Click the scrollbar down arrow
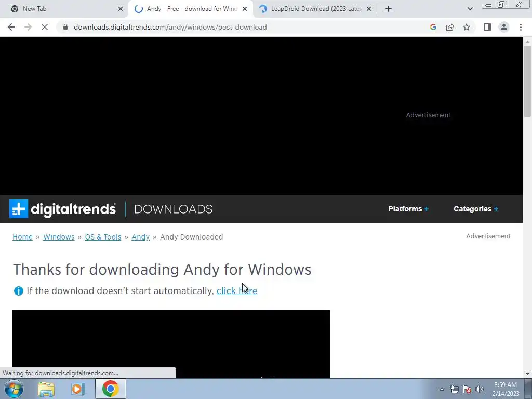This screenshot has height=399, width=532. 527,374
